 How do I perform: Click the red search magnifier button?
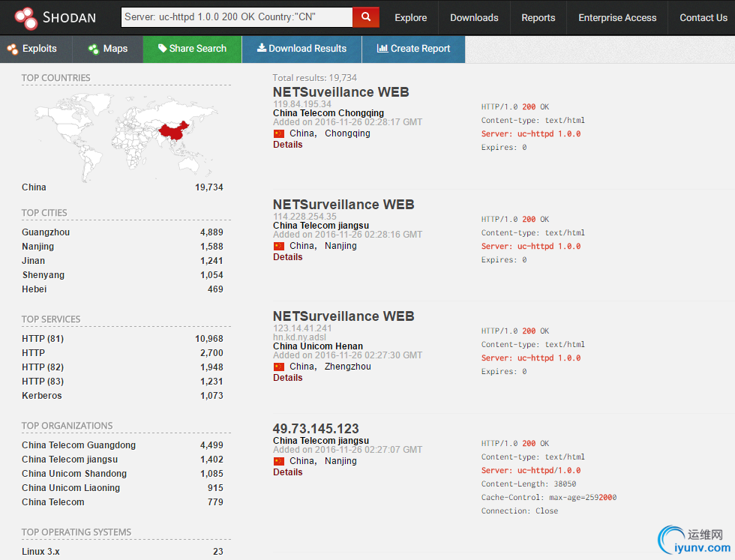click(366, 17)
